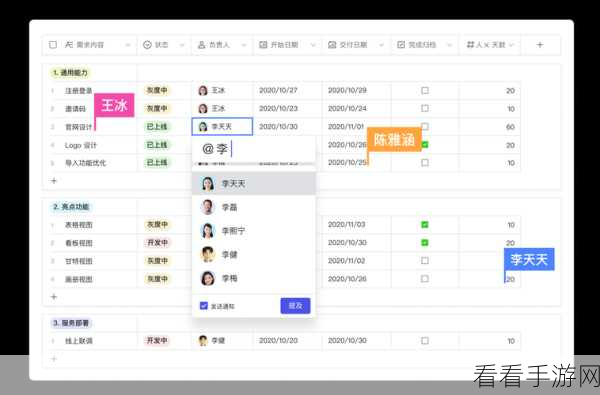
Task: Click the text-type icon beside 需求内容 header
Action: [69, 45]
